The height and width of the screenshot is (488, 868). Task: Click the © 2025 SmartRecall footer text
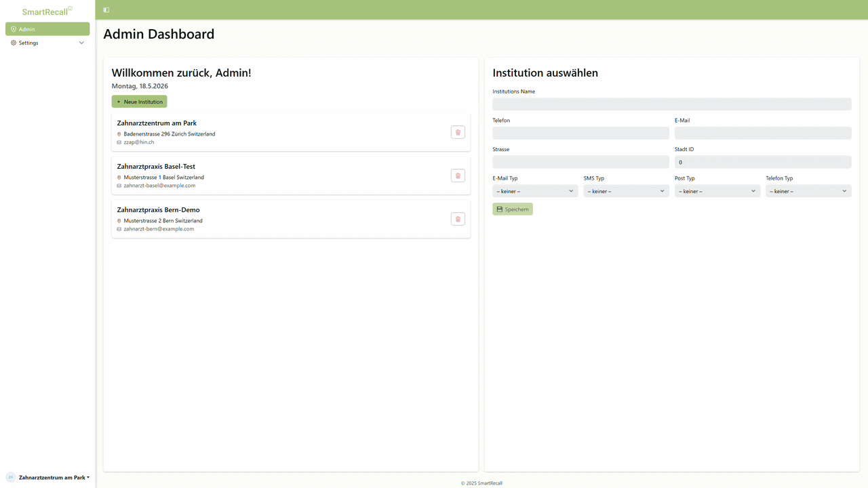(x=481, y=483)
